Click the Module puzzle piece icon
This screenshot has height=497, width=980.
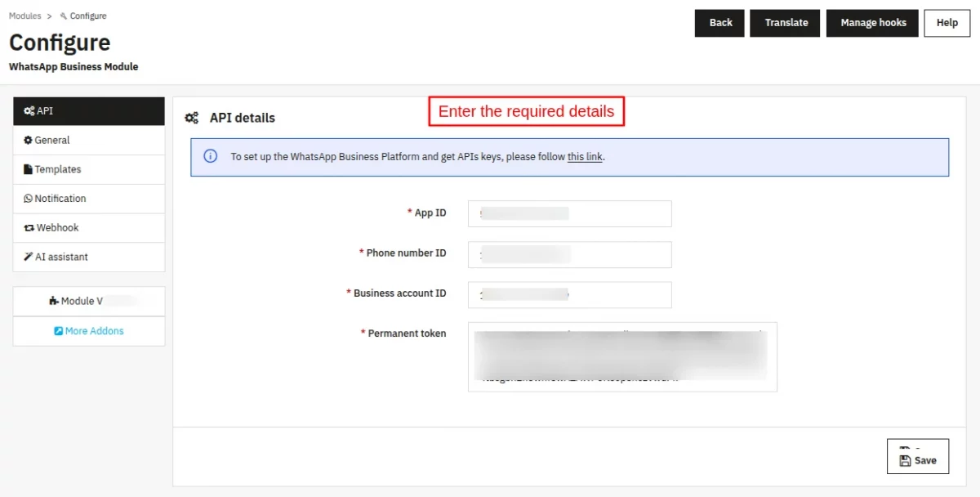[x=54, y=301]
